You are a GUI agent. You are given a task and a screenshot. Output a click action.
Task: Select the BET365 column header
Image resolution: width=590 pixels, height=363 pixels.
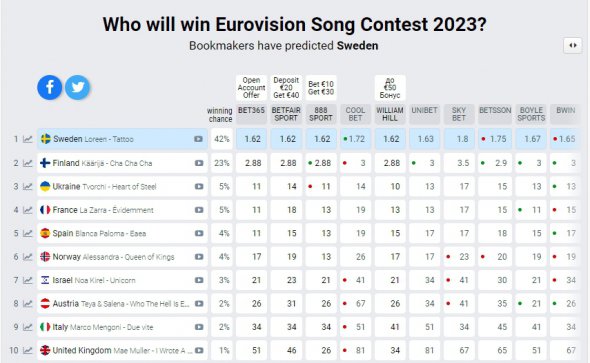[251, 114]
